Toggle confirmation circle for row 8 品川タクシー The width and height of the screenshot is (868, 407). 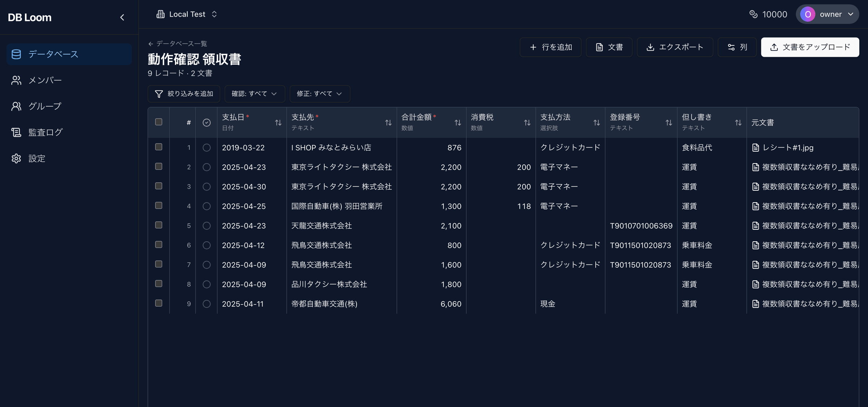click(207, 284)
